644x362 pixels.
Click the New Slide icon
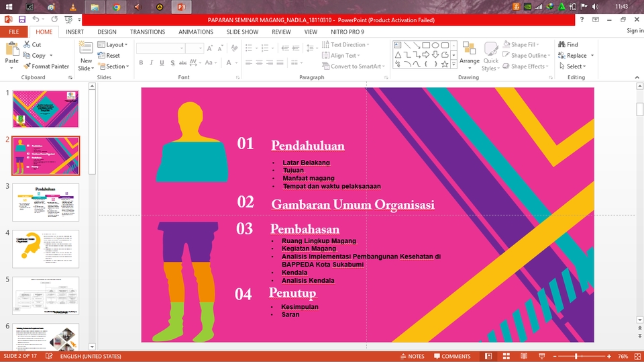[86, 48]
